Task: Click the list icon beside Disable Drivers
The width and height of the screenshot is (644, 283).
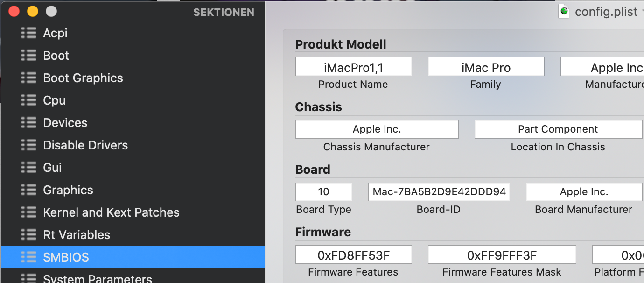Action: click(x=29, y=145)
